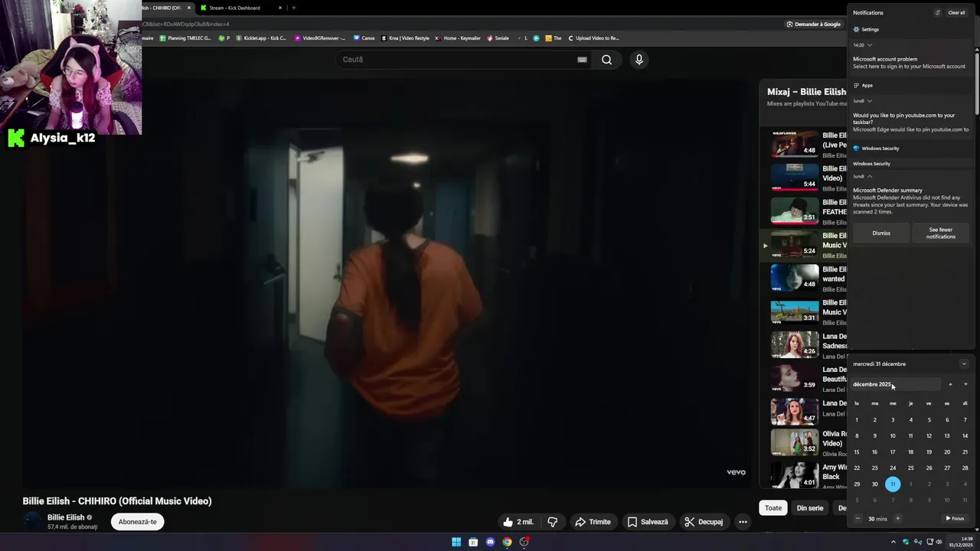Start a Focus session

pos(955,518)
